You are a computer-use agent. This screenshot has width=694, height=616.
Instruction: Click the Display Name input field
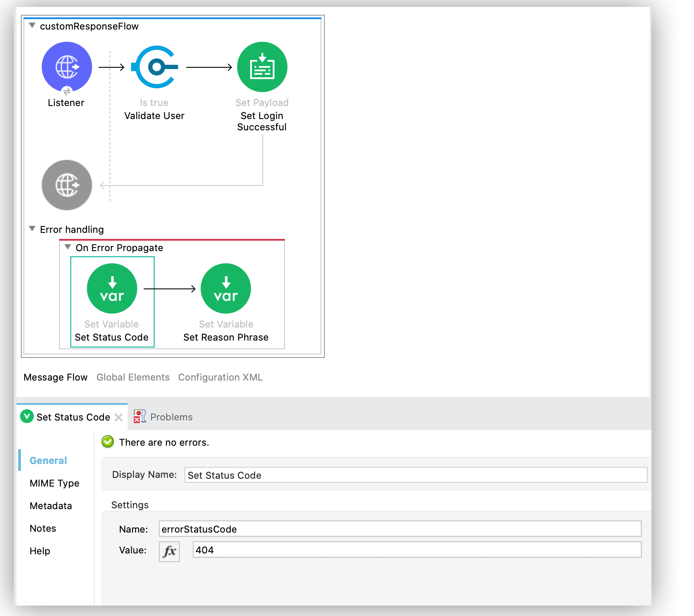coord(415,475)
